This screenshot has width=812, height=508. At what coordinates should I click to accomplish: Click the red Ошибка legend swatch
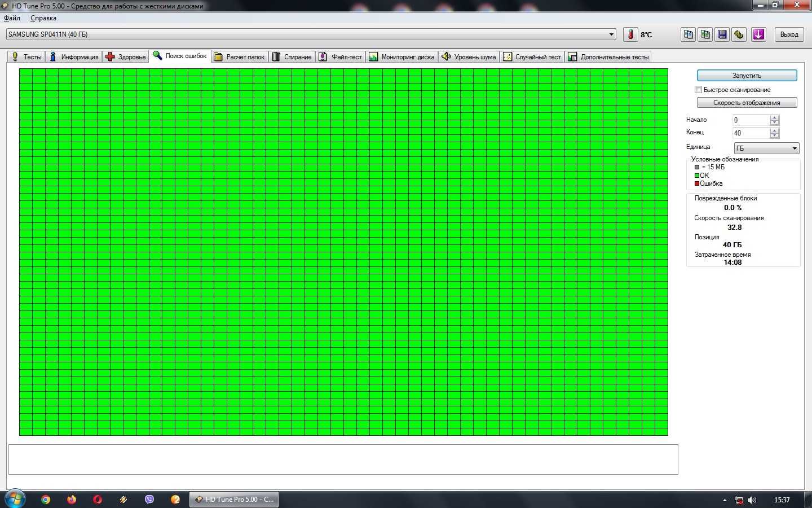[x=697, y=183]
